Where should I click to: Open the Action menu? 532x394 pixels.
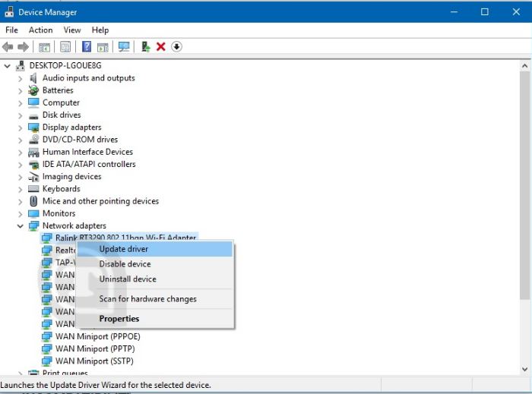pos(40,30)
